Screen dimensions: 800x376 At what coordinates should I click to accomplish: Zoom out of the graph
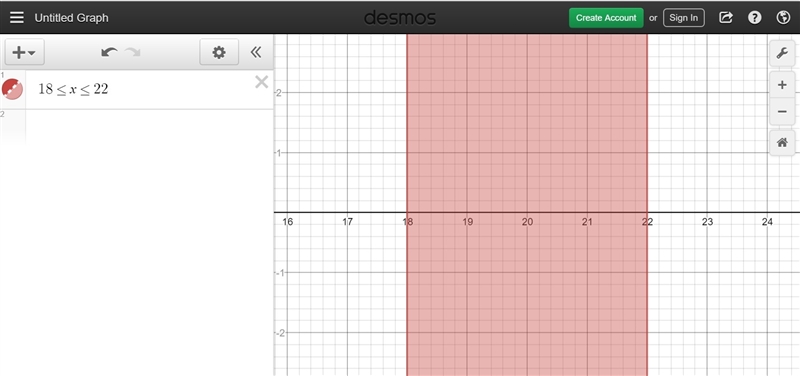coord(782,111)
